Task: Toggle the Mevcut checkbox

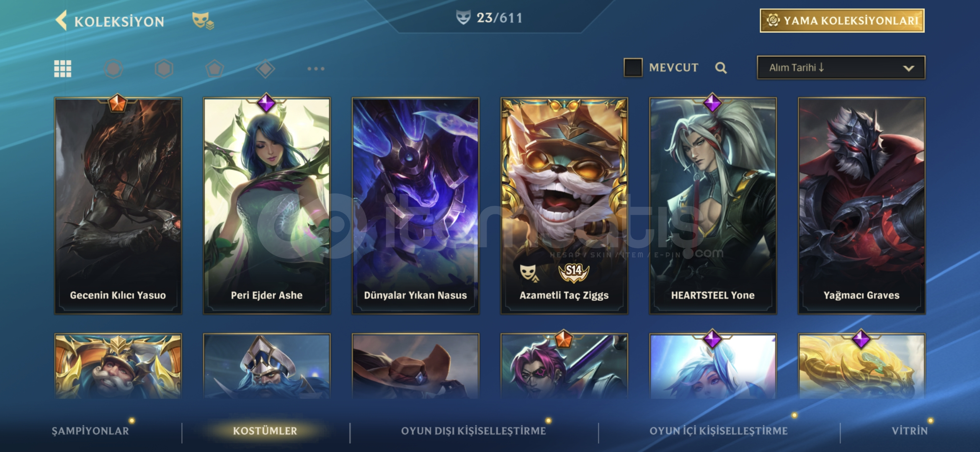Action: pos(633,67)
